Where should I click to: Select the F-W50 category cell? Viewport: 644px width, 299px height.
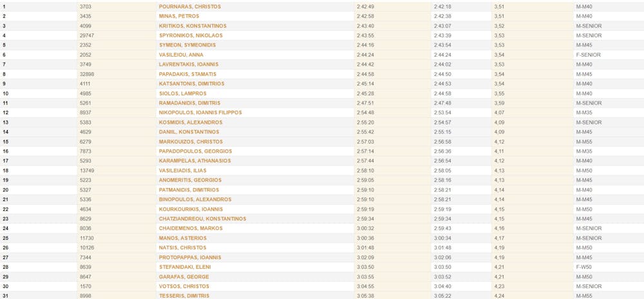click(585, 267)
